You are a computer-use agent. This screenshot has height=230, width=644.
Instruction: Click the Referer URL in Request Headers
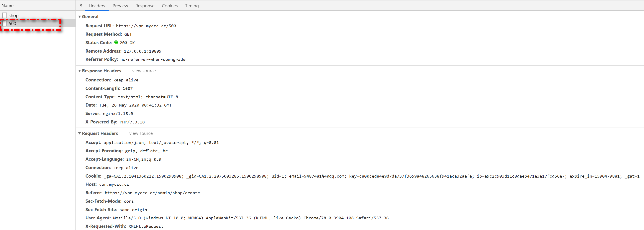pos(152,193)
